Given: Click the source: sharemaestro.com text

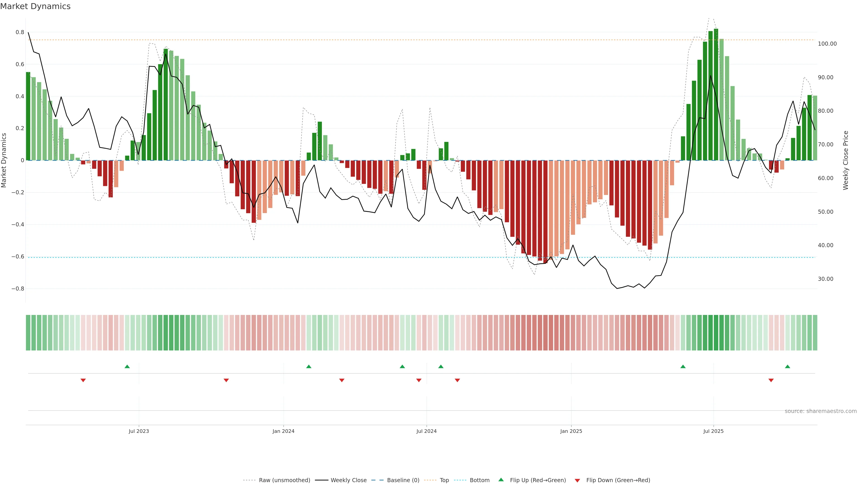Looking at the screenshot, I should (821, 411).
